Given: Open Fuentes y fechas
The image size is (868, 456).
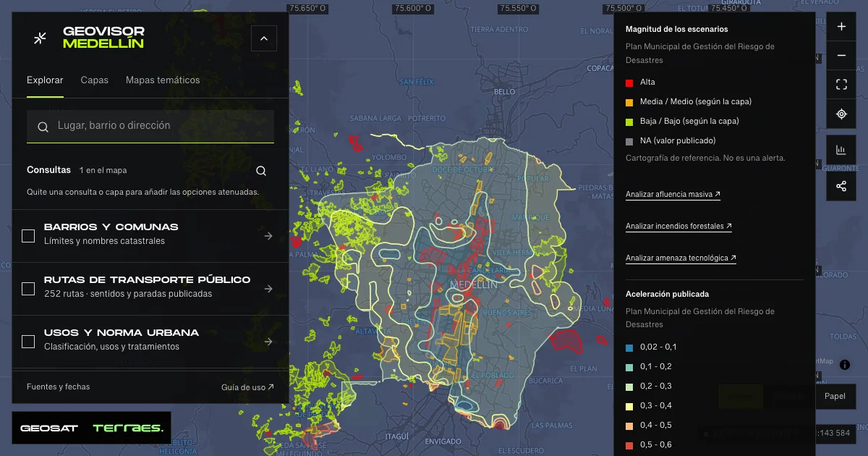Looking at the screenshot, I should click(x=59, y=387).
